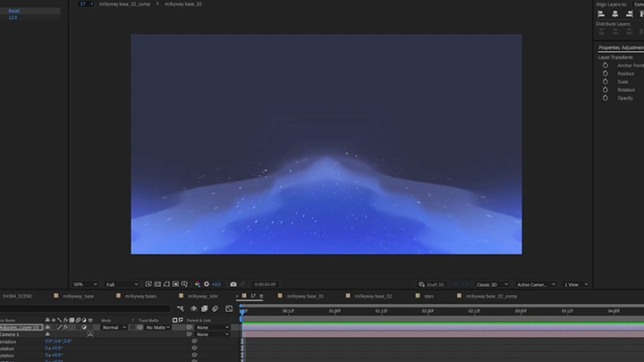The width and height of the screenshot is (644, 362).
Task: Take a snapshot with camera icon
Action: pos(233,284)
